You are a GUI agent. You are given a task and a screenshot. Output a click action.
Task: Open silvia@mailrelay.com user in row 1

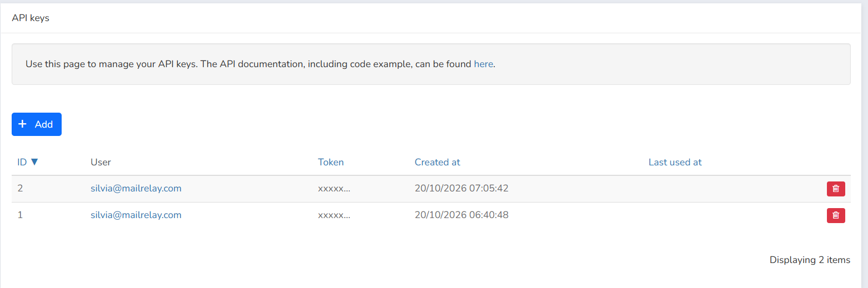tap(136, 215)
